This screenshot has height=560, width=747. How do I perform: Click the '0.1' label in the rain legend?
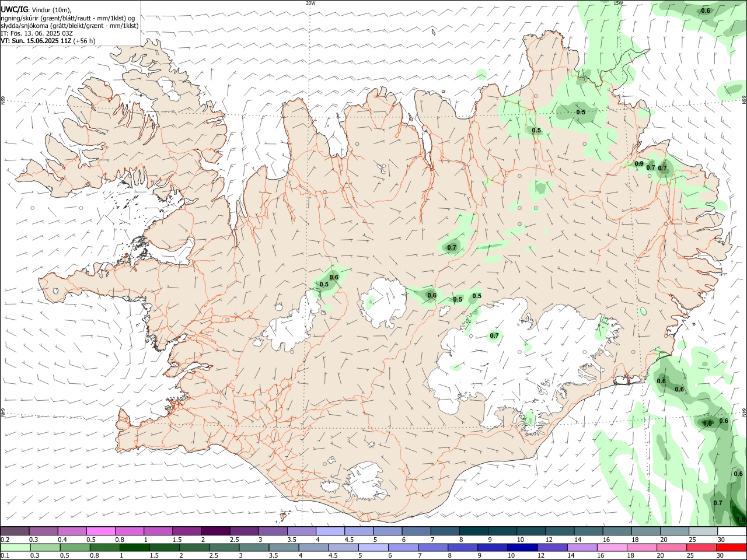coord(5,556)
